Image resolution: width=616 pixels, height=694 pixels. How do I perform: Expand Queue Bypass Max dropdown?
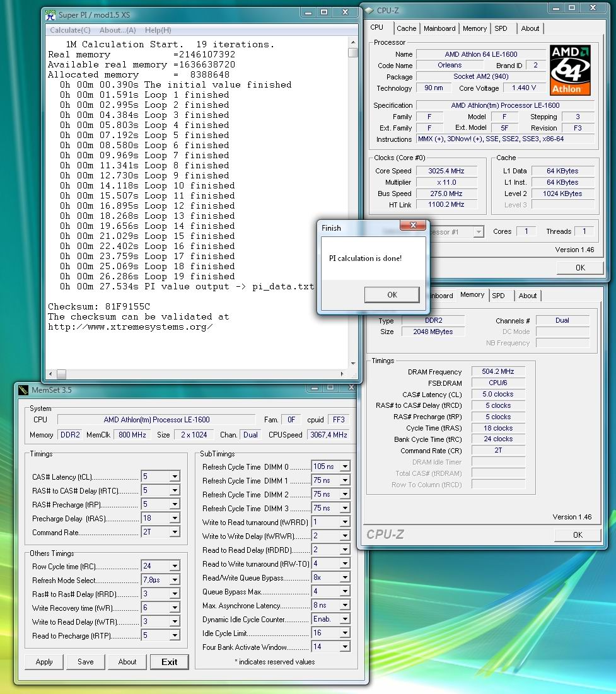(345, 591)
